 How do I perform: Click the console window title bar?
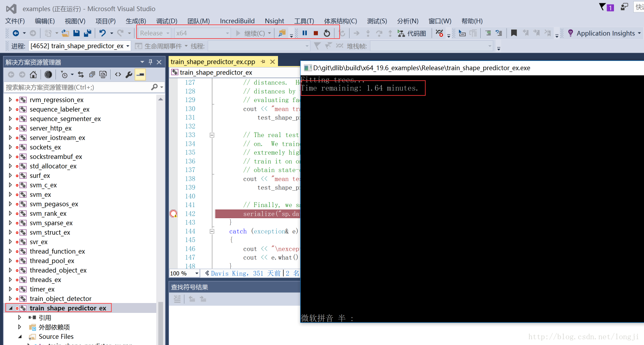pyautogui.click(x=472, y=68)
